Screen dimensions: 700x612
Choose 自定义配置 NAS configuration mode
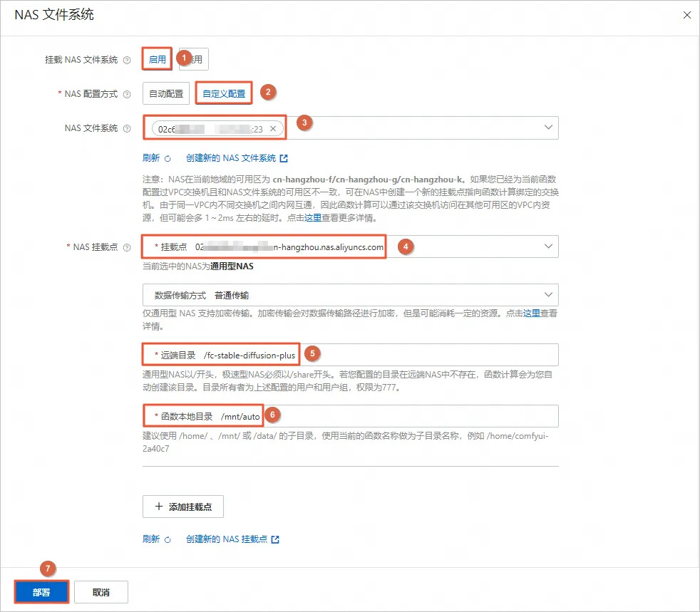click(224, 93)
